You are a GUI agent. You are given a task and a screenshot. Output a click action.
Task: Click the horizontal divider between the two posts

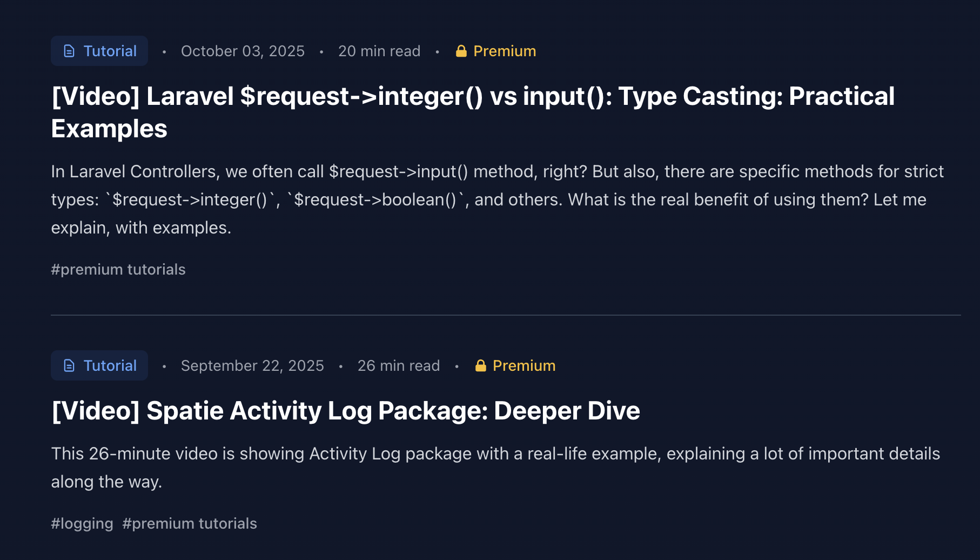506,315
